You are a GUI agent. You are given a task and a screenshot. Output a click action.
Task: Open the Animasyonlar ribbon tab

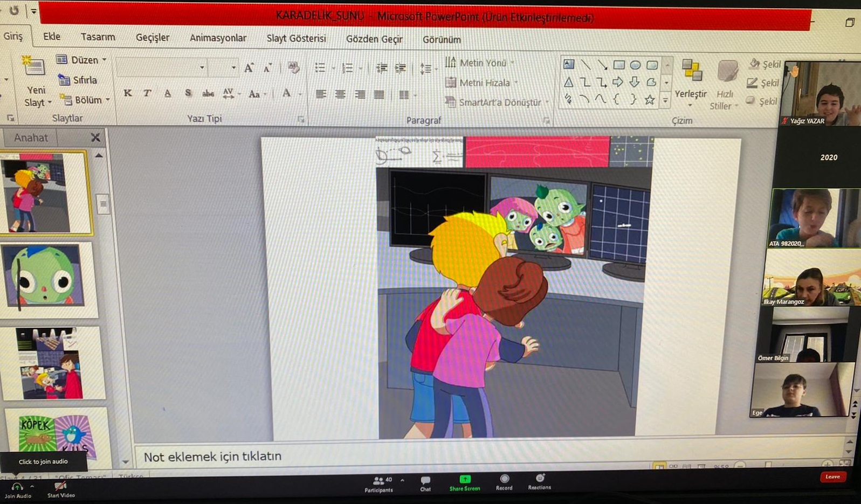218,38
